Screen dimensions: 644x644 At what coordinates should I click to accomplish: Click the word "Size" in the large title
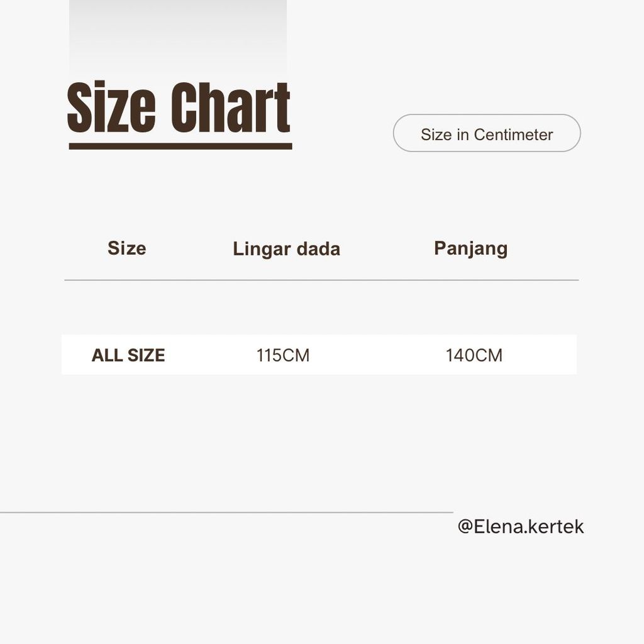pyautogui.click(x=111, y=108)
